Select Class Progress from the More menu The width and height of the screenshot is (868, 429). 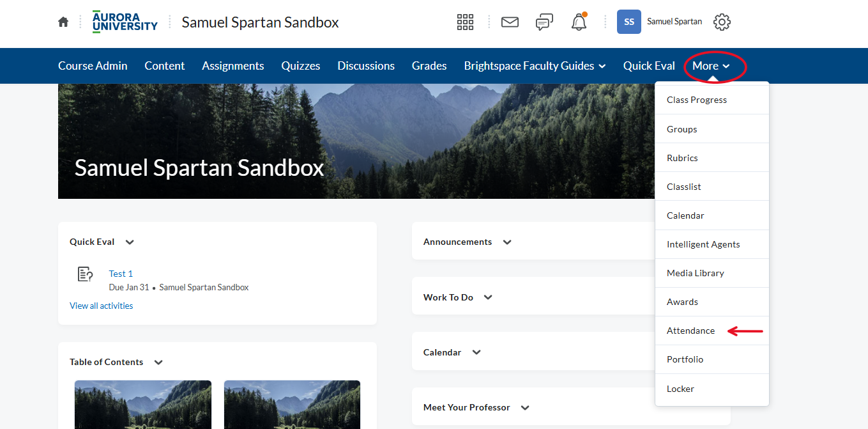tap(712, 100)
